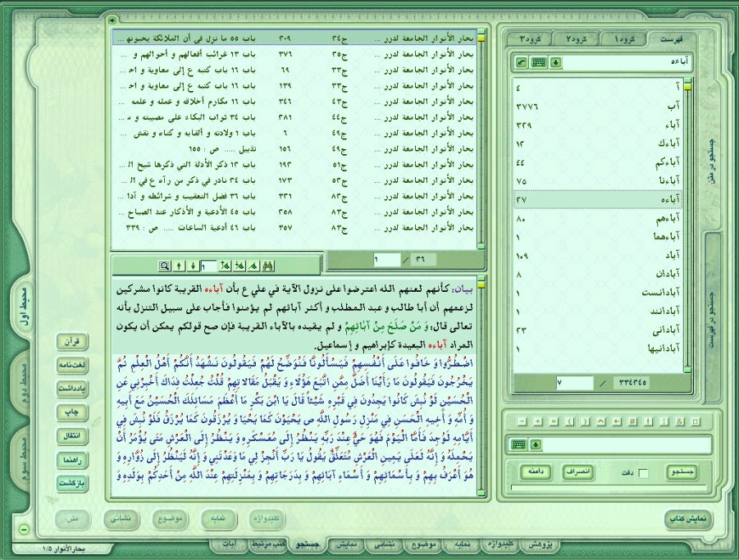
Task: Click the caret (^) operator button
Action: pyautogui.click(x=601, y=421)
